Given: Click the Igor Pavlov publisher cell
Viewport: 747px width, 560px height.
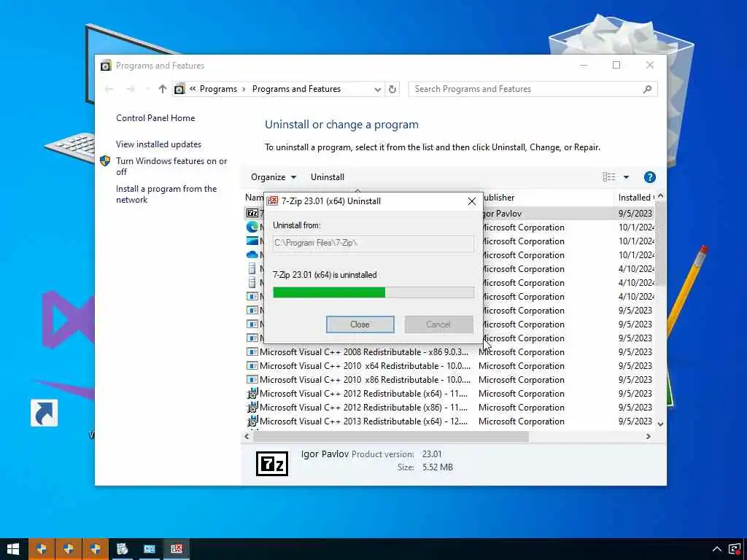Looking at the screenshot, I should click(503, 214).
